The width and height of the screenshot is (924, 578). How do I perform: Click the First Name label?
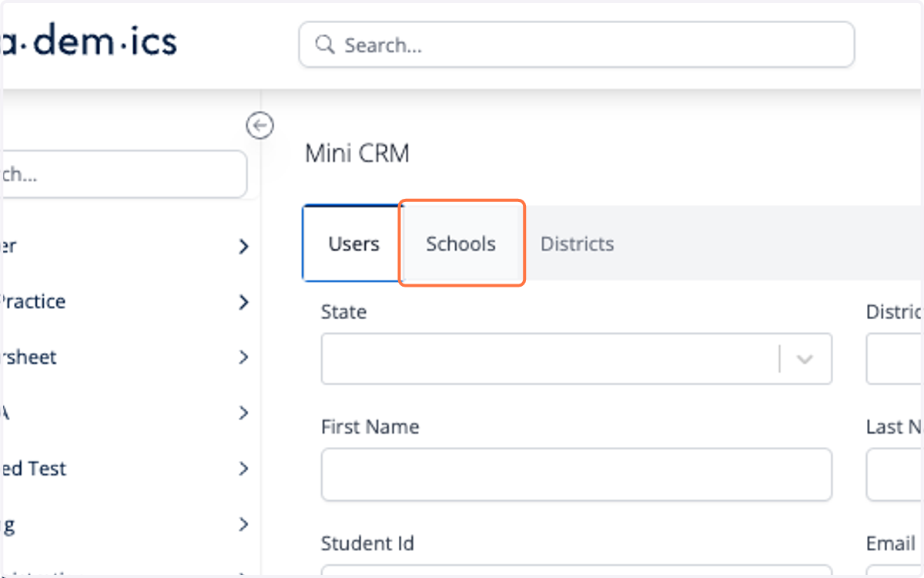(x=370, y=427)
